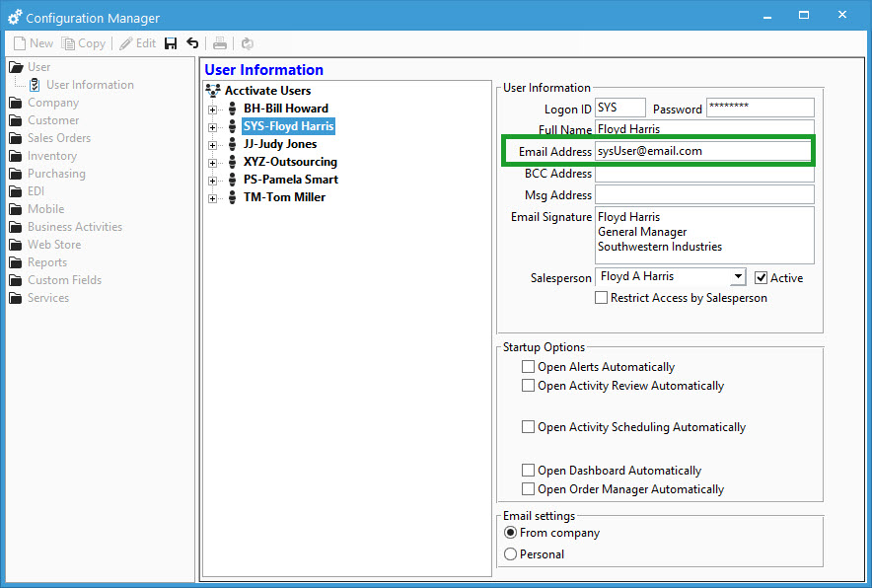Click the Edit button in the toolbar
Image resolution: width=872 pixels, height=588 pixels.
[x=137, y=42]
